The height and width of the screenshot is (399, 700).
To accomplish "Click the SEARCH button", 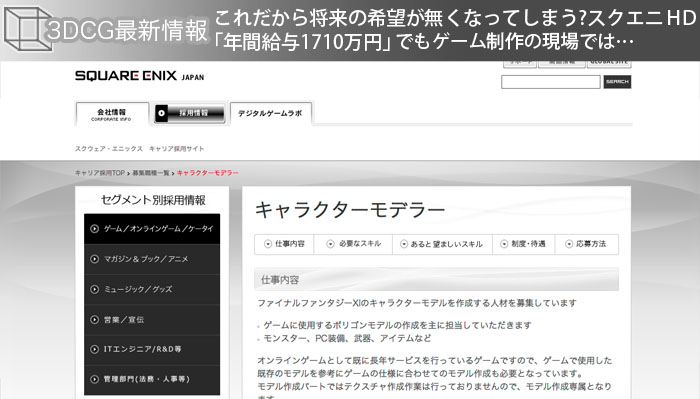I will point(617,82).
